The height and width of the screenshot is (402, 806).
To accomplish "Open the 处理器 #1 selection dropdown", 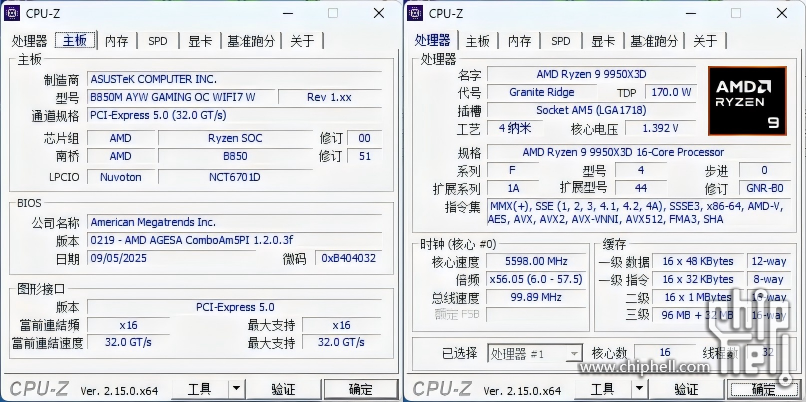I will [x=535, y=354].
